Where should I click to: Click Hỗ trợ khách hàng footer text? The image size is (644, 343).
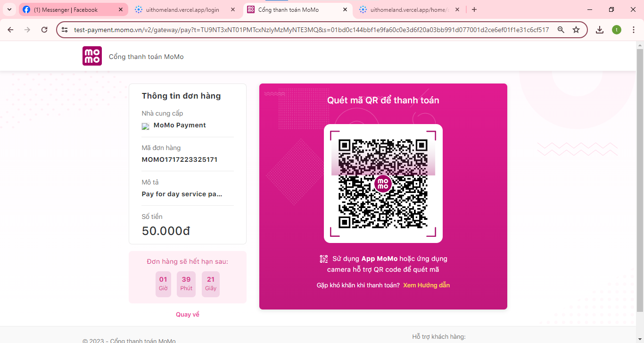pos(439,336)
